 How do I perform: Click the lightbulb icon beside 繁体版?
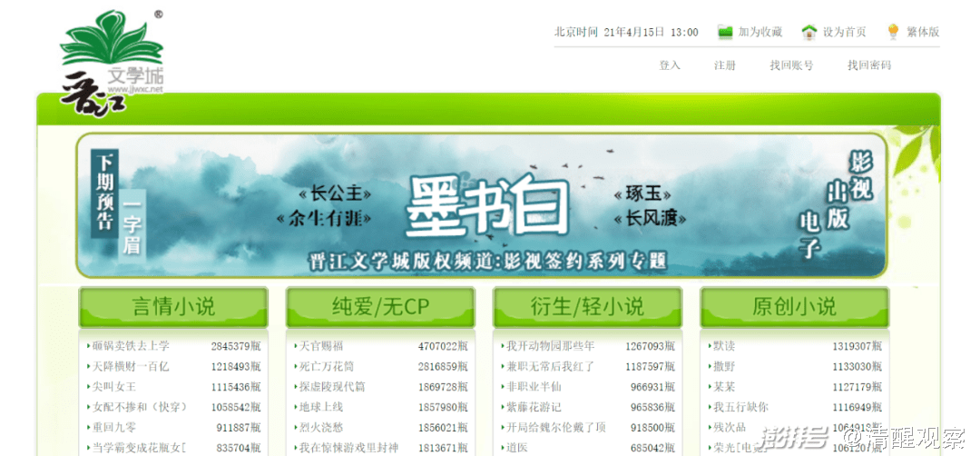click(x=893, y=32)
